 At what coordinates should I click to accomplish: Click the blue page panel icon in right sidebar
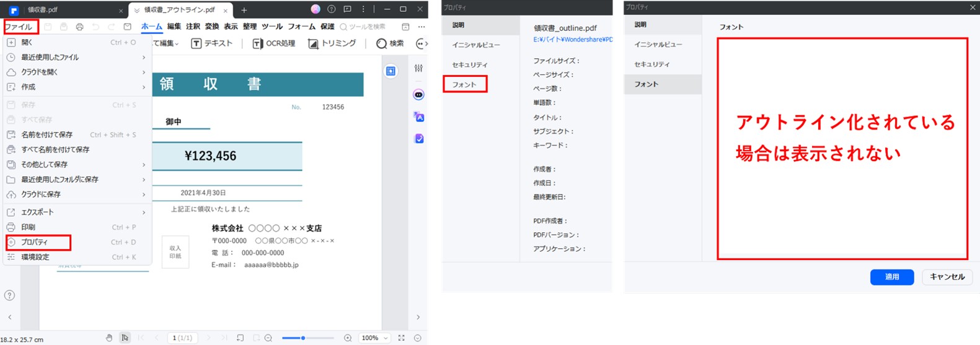point(391,71)
